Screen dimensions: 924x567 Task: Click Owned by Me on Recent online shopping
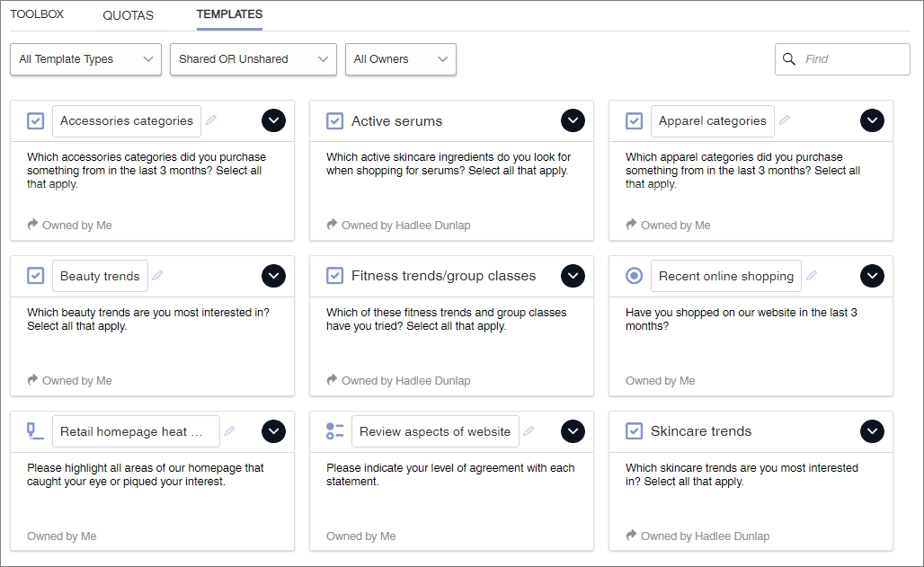(660, 381)
